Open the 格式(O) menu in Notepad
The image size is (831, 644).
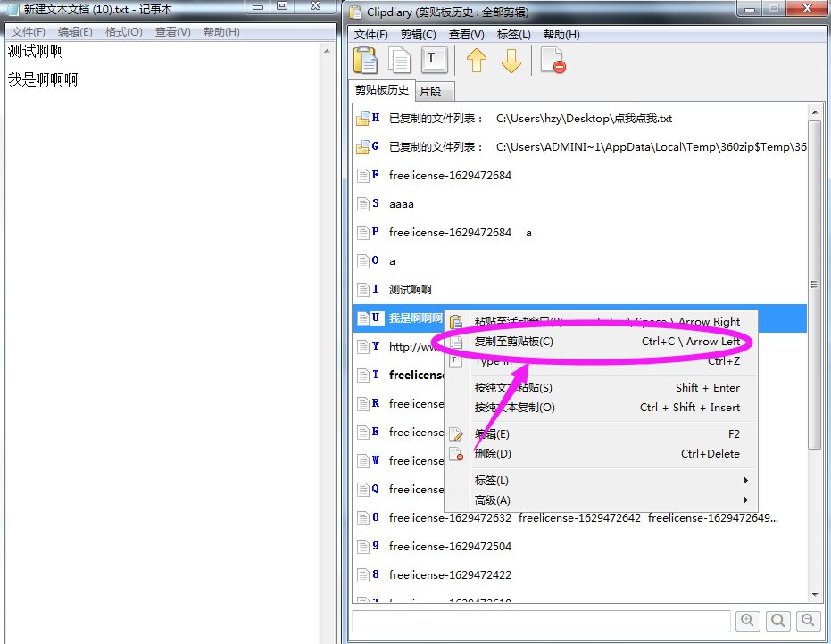click(123, 32)
